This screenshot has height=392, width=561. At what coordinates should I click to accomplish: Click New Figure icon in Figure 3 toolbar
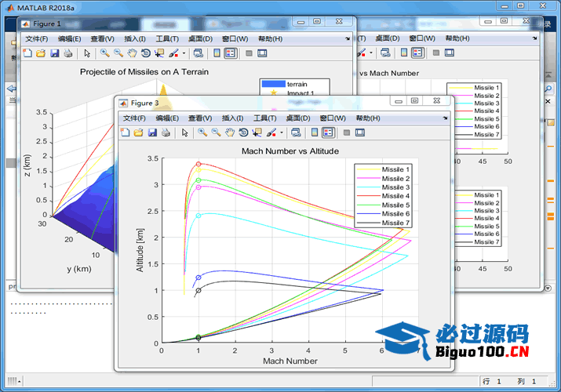[x=125, y=132]
